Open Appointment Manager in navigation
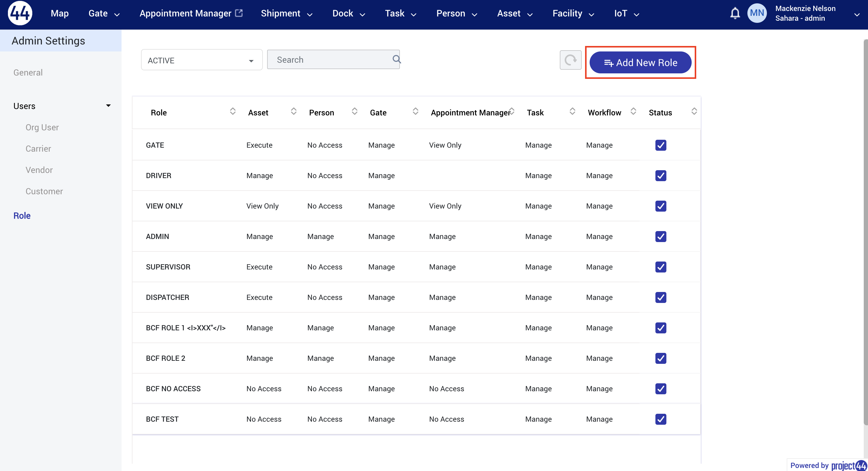This screenshot has height=471, width=868. coord(185,13)
